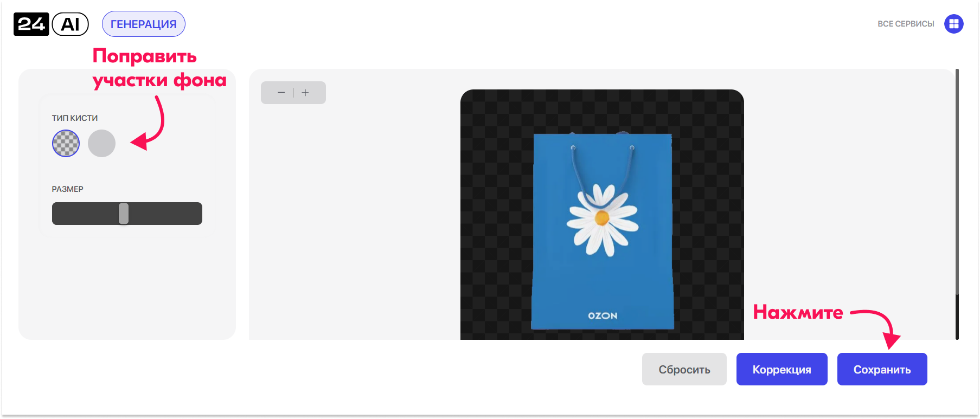Click the ВСЕ СЕРВИСЫ link
Viewport: 980px width, 419px height.
point(906,24)
